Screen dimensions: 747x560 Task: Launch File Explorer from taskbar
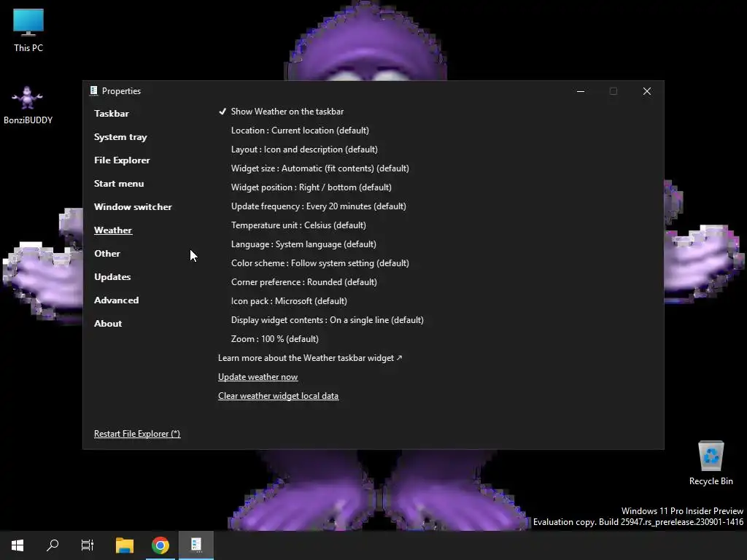point(125,545)
